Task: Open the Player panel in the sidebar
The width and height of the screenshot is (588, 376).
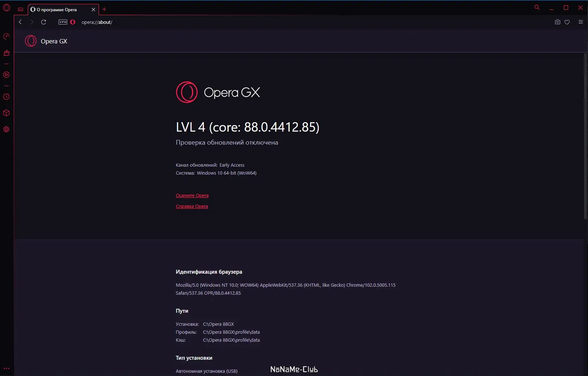Action: pos(6,75)
